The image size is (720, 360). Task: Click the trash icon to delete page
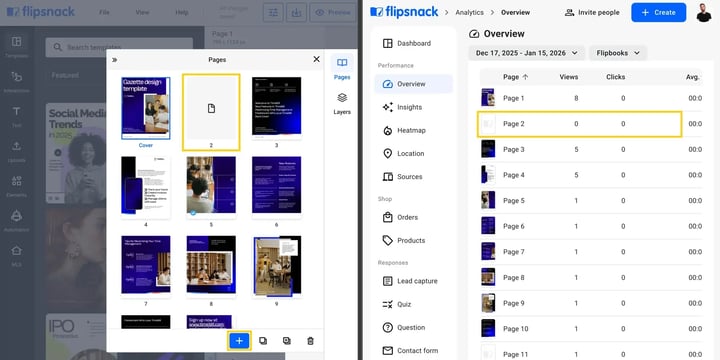pyautogui.click(x=310, y=341)
